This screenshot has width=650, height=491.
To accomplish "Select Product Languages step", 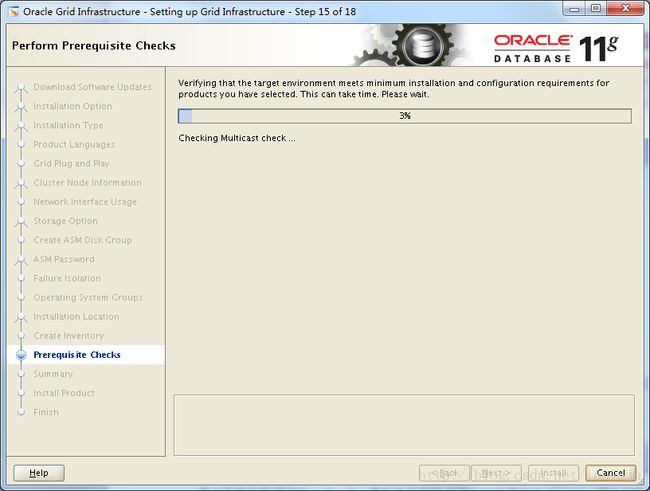I will [x=74, y=144].
